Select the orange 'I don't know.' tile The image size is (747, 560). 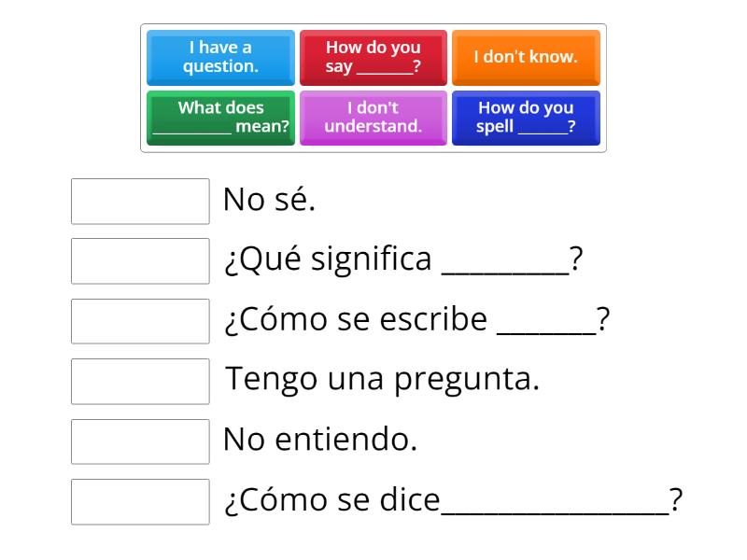point(526,57)
